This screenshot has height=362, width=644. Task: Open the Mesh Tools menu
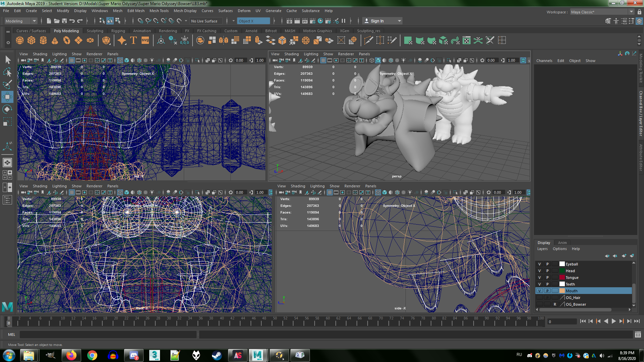click(159, 11)
